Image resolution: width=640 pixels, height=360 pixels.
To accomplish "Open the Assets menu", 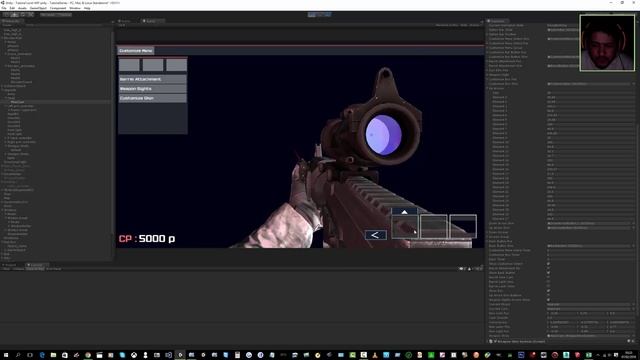I will coord(22,8).
